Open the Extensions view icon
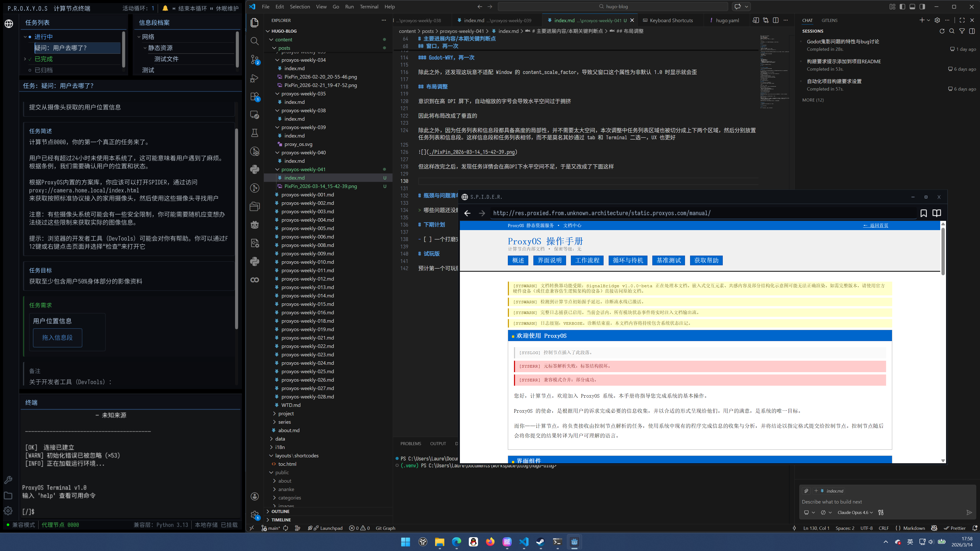The width and height of the screenshot is (980, 551). click(x=254, y=97)
